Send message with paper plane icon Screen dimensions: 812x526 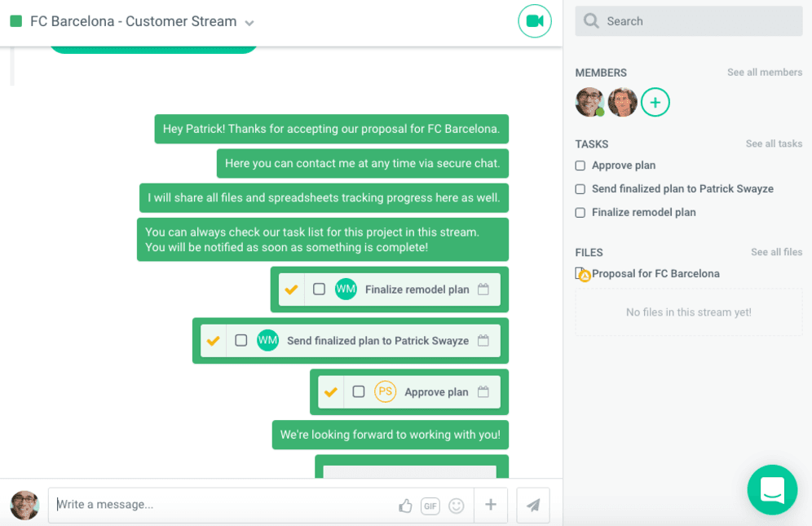(x=533, y=506)
